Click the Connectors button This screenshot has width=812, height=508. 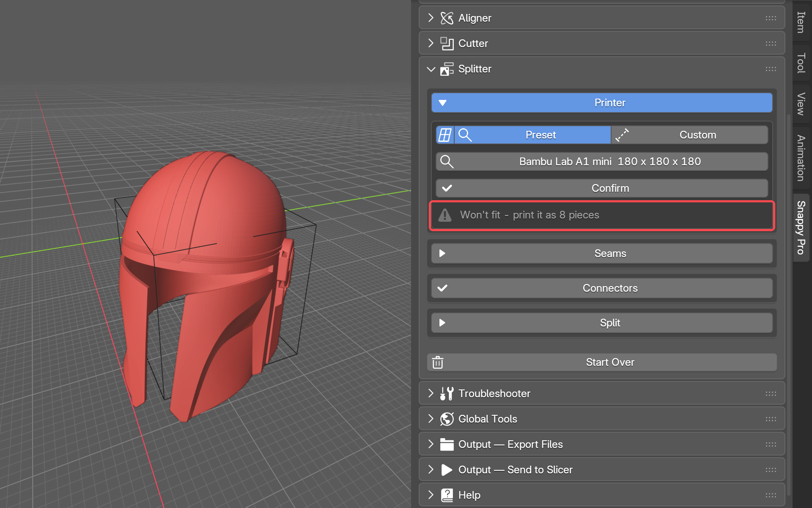602,288
